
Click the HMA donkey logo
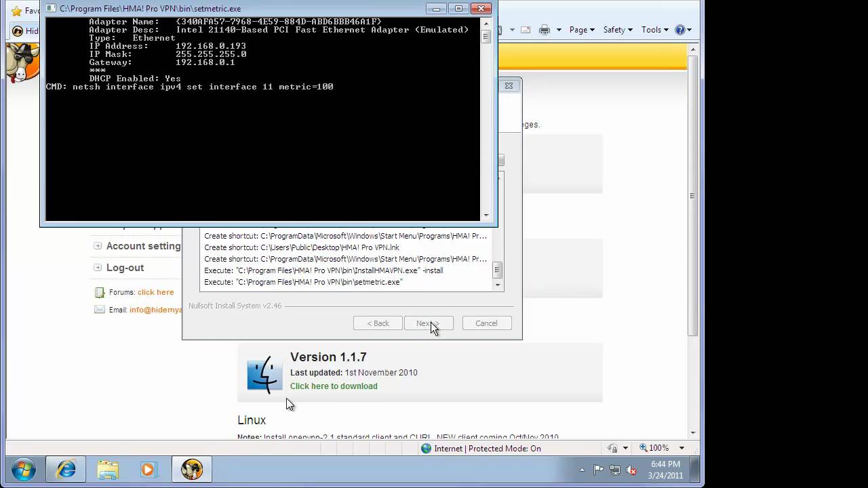[22, 62]
